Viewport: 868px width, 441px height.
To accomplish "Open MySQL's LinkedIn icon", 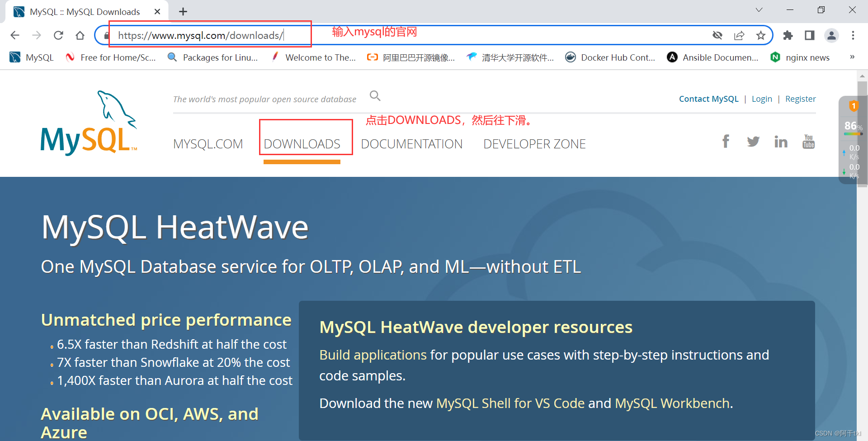I will coord(781,142).
